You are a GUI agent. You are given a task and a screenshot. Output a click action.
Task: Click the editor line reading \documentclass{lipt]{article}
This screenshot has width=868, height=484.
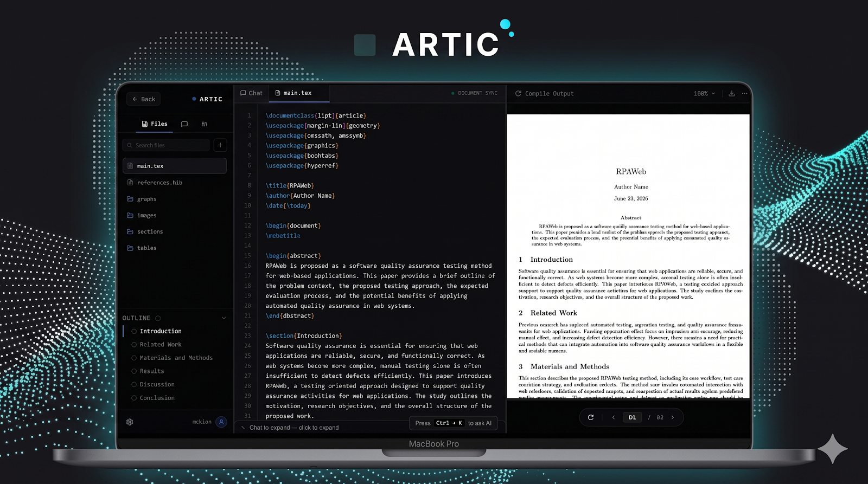(x=316, y=115)
